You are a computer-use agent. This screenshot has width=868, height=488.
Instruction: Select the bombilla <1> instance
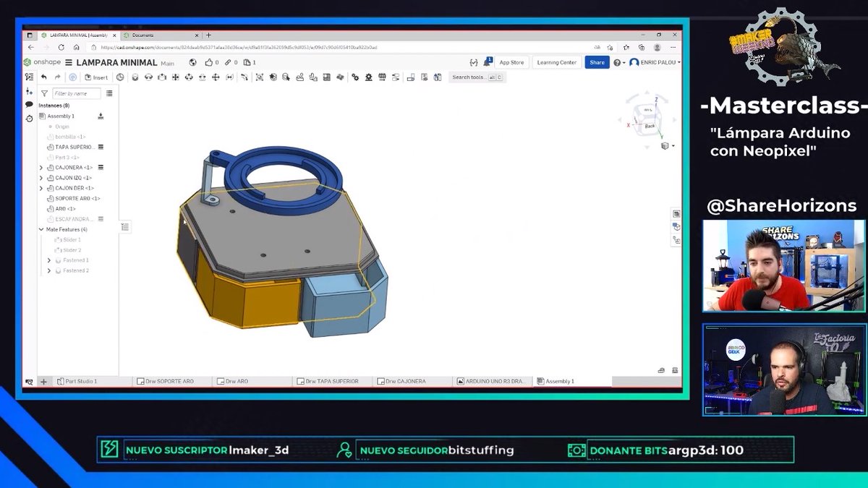(x=70, y=137)
